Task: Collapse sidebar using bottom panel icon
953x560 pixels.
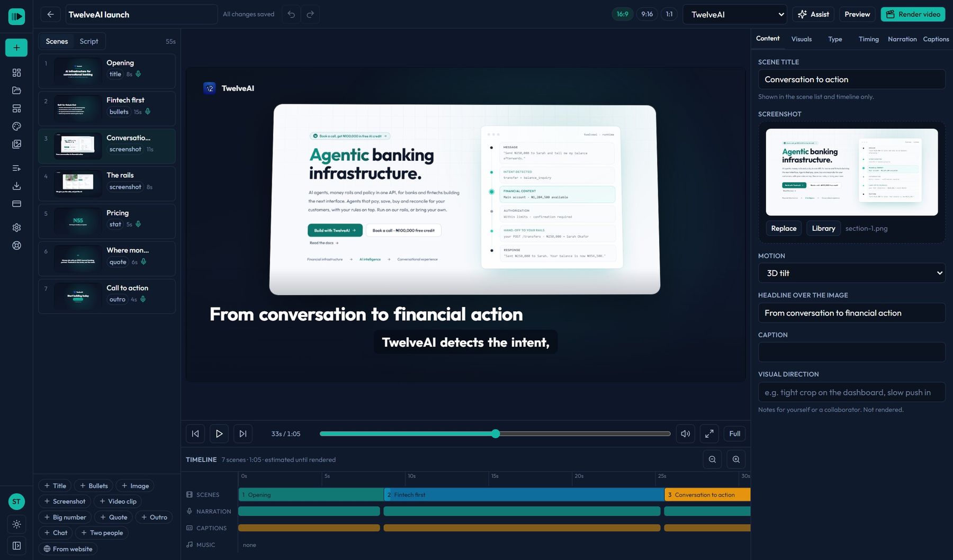Action: point(16,546)
